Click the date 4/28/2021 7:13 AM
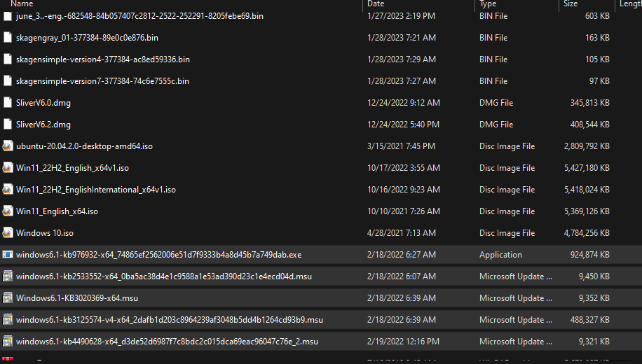 (401, 232)
